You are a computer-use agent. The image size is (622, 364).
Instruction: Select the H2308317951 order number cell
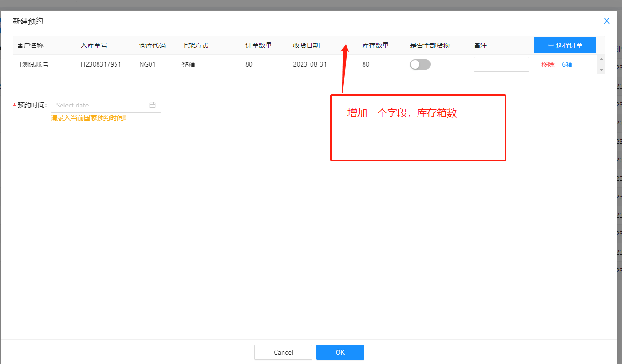click(x=101, y=64)
